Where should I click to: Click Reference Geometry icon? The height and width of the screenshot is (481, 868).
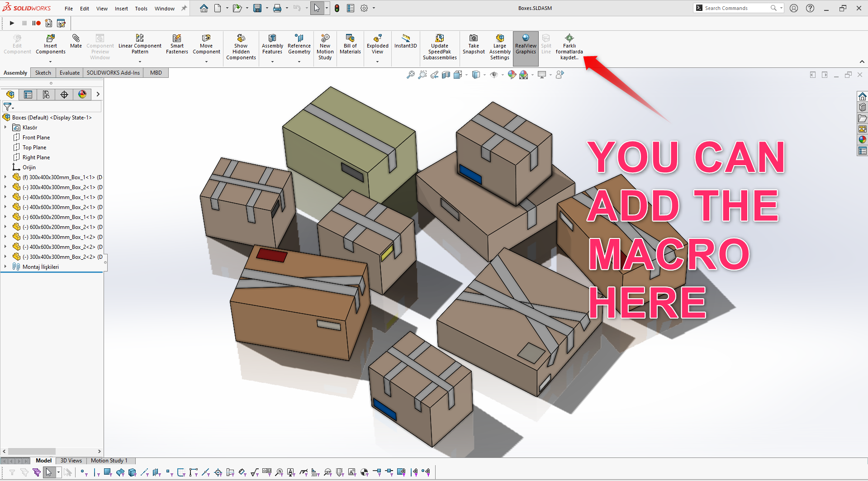pyautogui.click(x=299, y=44)
